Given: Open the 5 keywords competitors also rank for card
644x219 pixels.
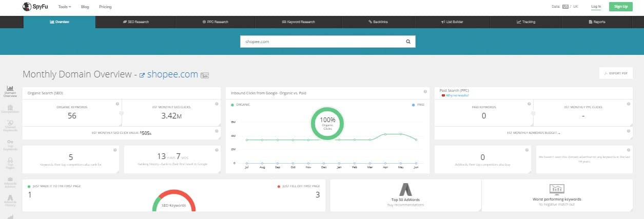Looking at the screenshot, I should click(71, 160).
